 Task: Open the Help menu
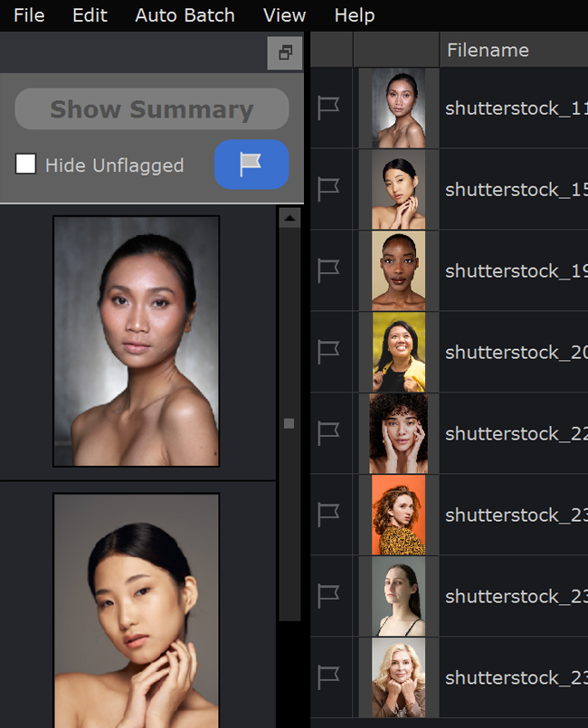pyautogui.click(x=354, y=15)
